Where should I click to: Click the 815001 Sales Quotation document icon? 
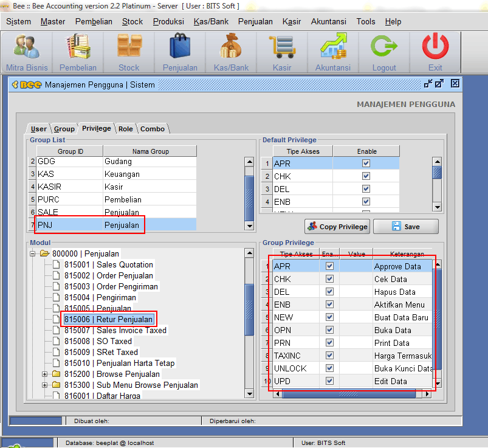(x=56, y=264)
